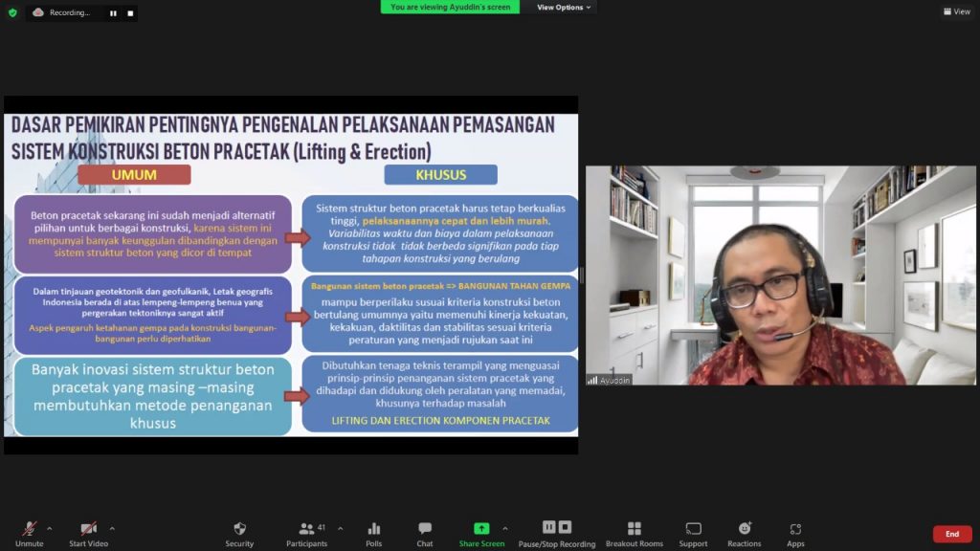Open the View Options menu
The image size is (980, 551).
click(564, 8)
